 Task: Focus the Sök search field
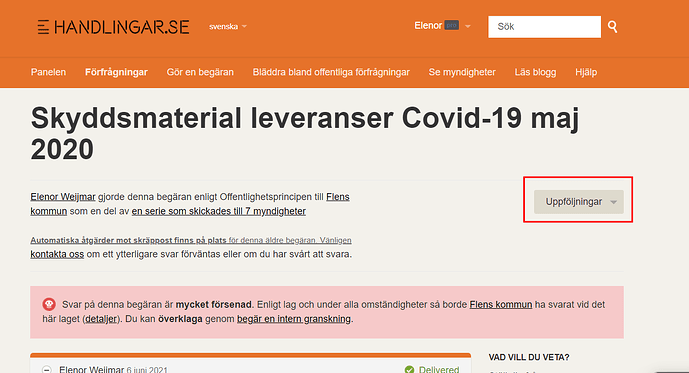[x=544, y=27]
